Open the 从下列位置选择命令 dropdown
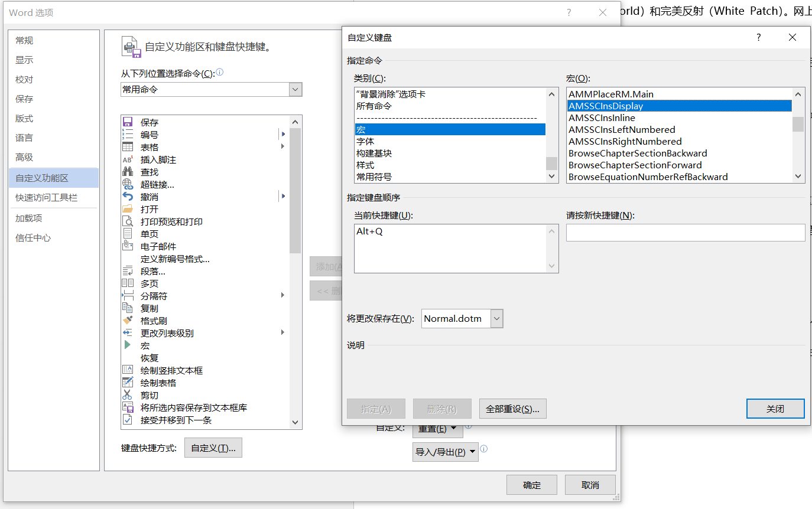The width and height of the screenshot is (812, 509). point(294,89)
